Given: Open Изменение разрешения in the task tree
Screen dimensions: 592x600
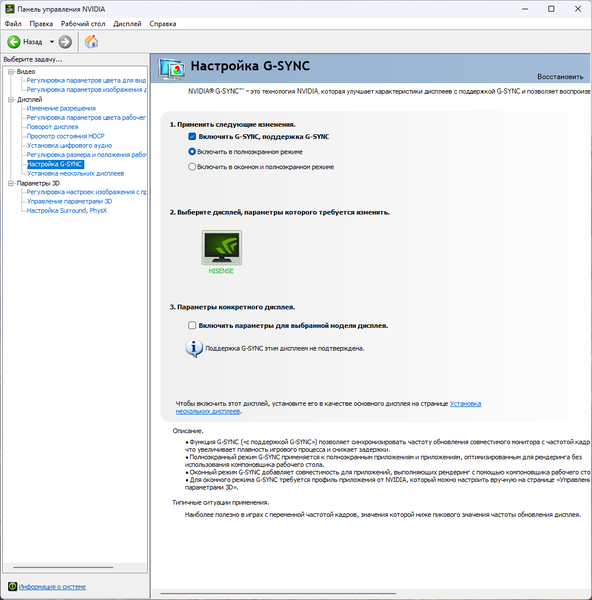Looking at the screenshot, I should 61,108.
